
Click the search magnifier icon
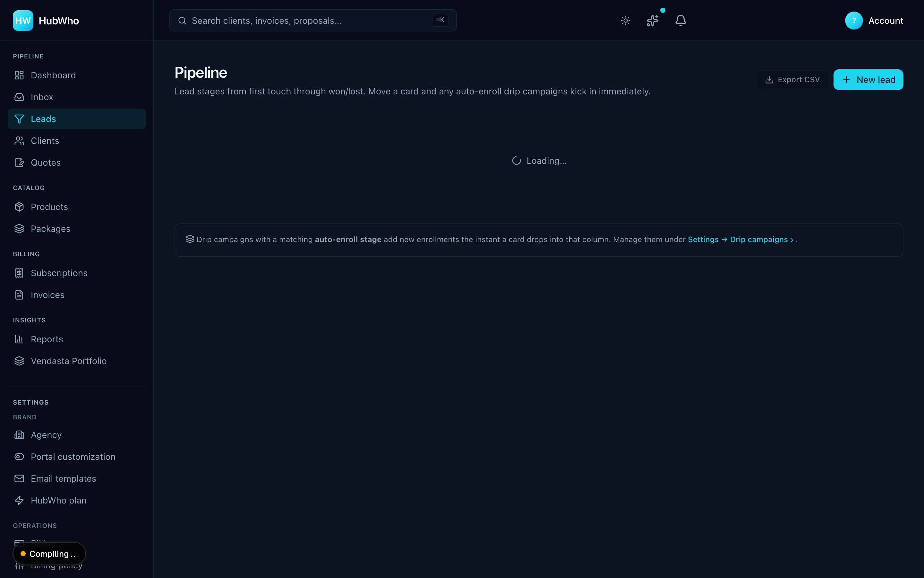click(x=182, y=21)
